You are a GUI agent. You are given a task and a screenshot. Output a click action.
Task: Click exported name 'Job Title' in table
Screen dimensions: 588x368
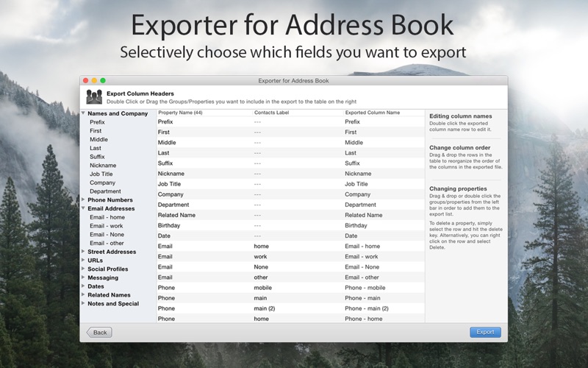(356, 184)
